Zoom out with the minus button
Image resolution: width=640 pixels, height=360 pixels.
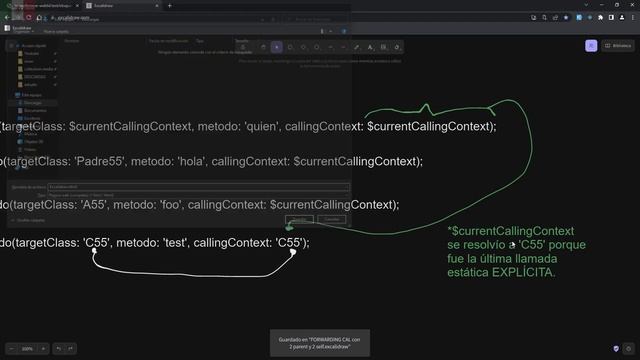(11, 349)
